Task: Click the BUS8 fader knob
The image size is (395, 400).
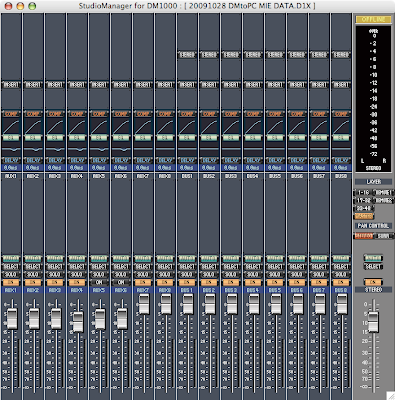Action: pos(342,304)
